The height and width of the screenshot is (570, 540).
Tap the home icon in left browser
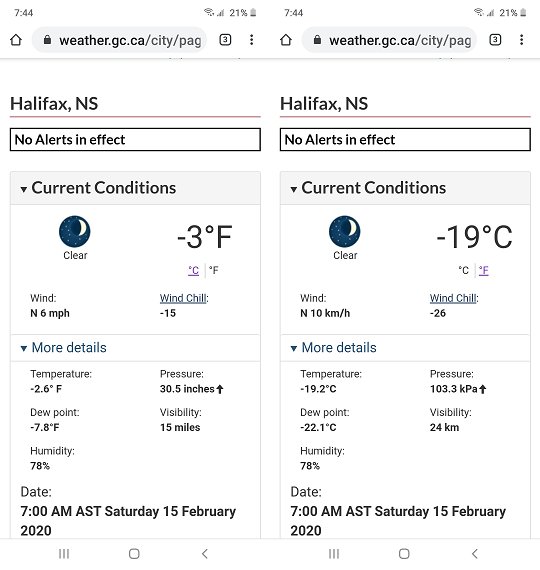click(16, 40)
